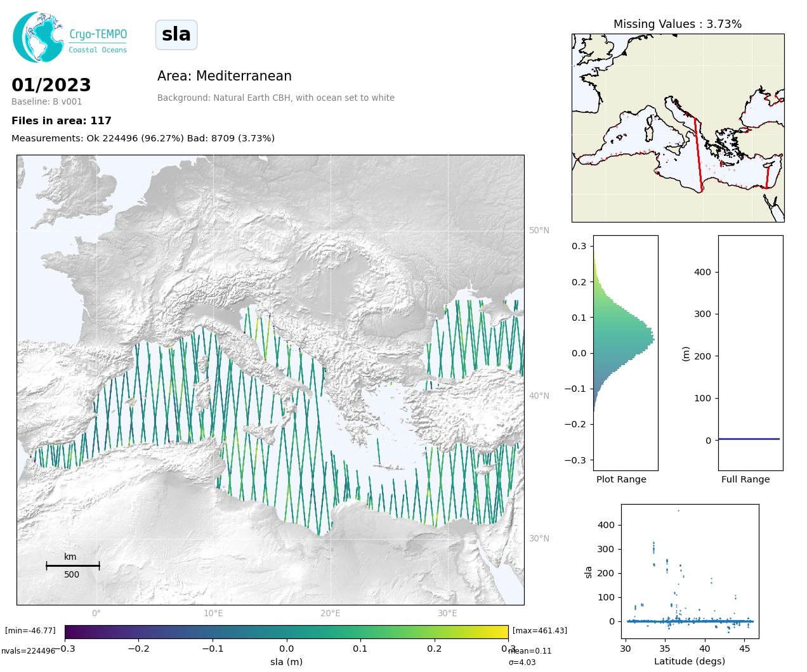Click the '10°E' longitude label
The image size is (807, 672).
click(213, 613)
